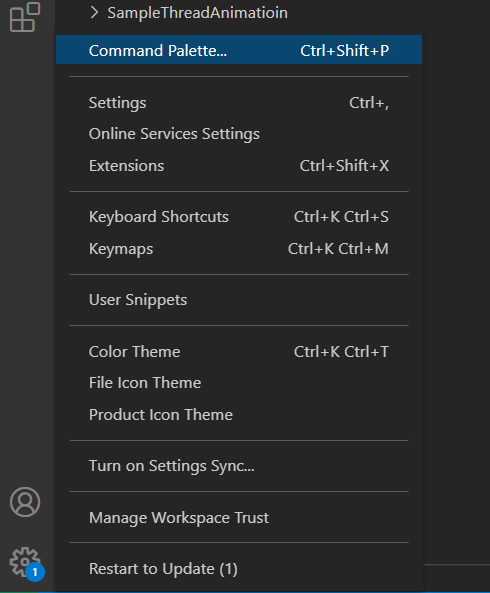Open the Extensions view icon in activity bar

coord(25,17)
